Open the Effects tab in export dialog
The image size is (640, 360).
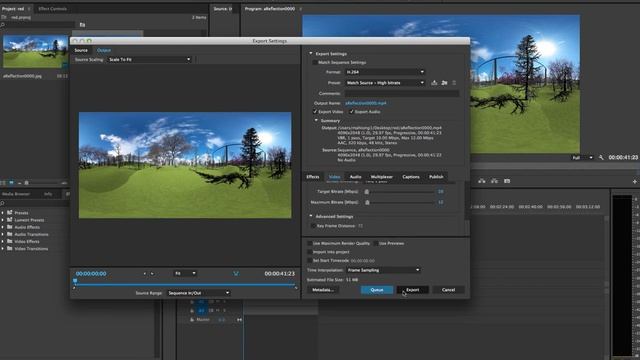(313, 177)
